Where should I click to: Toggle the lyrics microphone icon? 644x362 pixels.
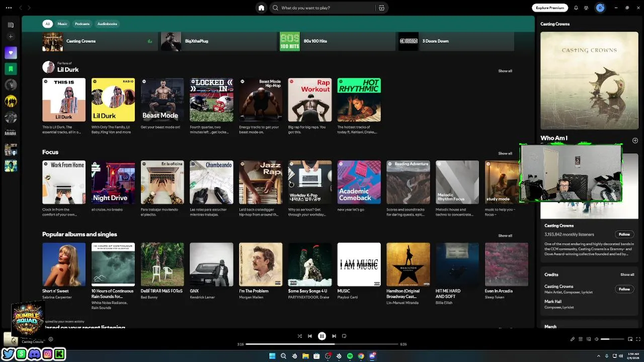pyautogui.click(x=573, y=339)
